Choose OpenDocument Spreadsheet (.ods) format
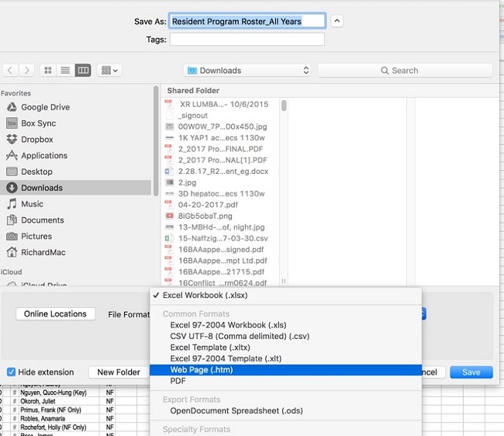This screenshot has height=436, width=504. pos(286,410)
